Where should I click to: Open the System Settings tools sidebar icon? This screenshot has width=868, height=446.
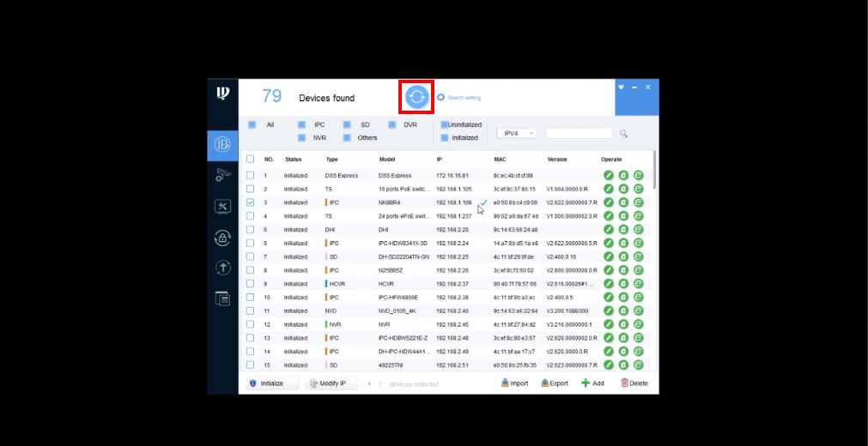pos(222,207)
